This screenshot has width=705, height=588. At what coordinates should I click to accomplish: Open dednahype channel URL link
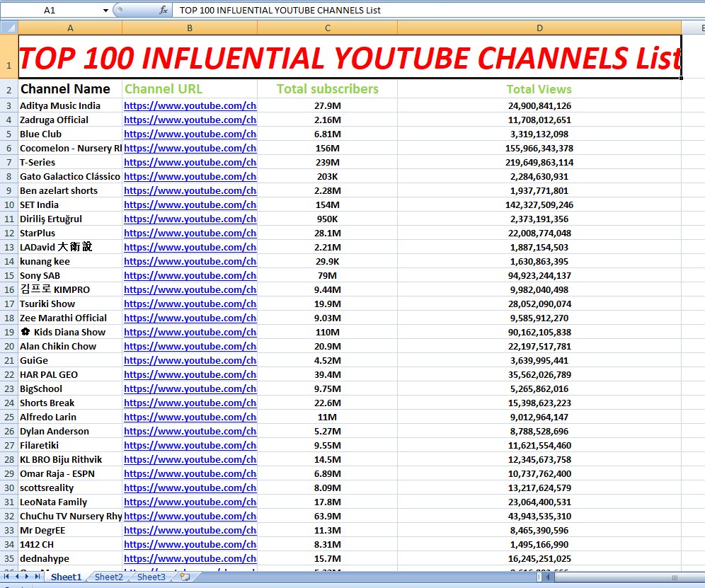[190, 559]
